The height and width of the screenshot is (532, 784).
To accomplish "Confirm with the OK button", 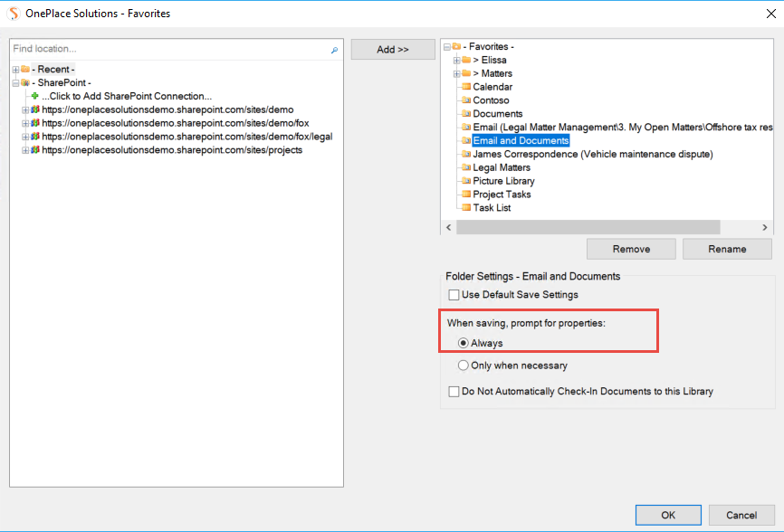I will (668, 515).
